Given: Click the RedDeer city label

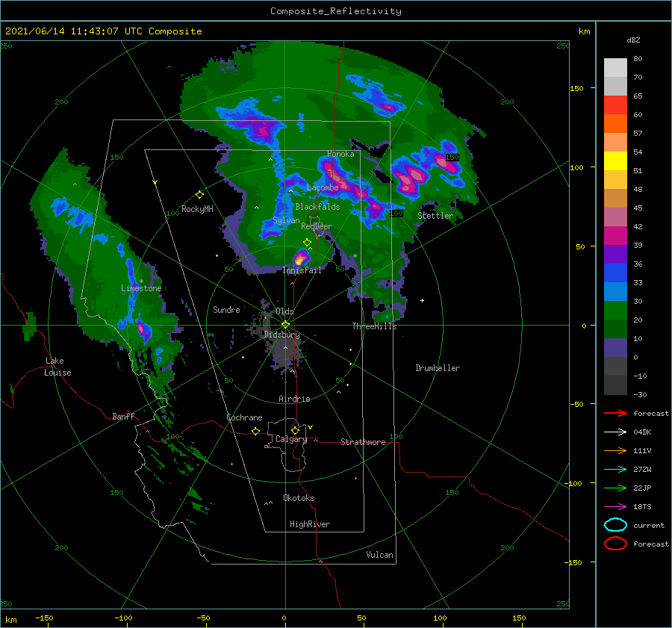Looking at the screenshot, I should [x=317, y=226].
